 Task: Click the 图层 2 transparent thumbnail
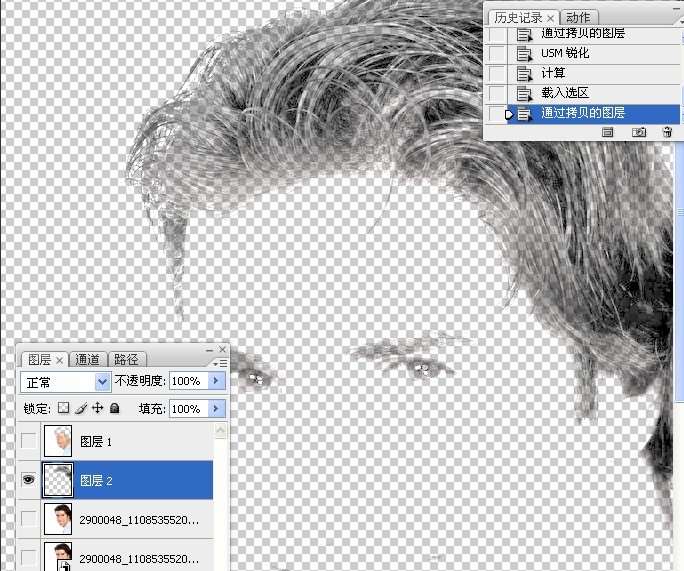(x=58, y=480)
